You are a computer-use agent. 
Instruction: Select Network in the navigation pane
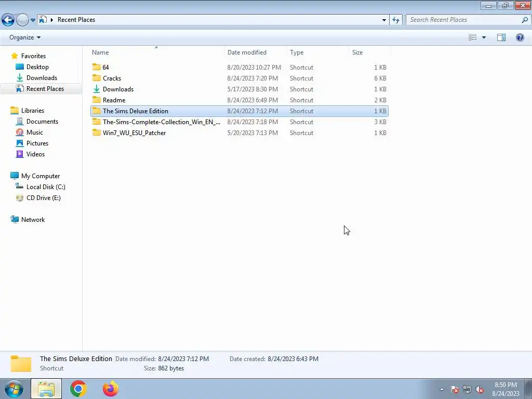33,220
